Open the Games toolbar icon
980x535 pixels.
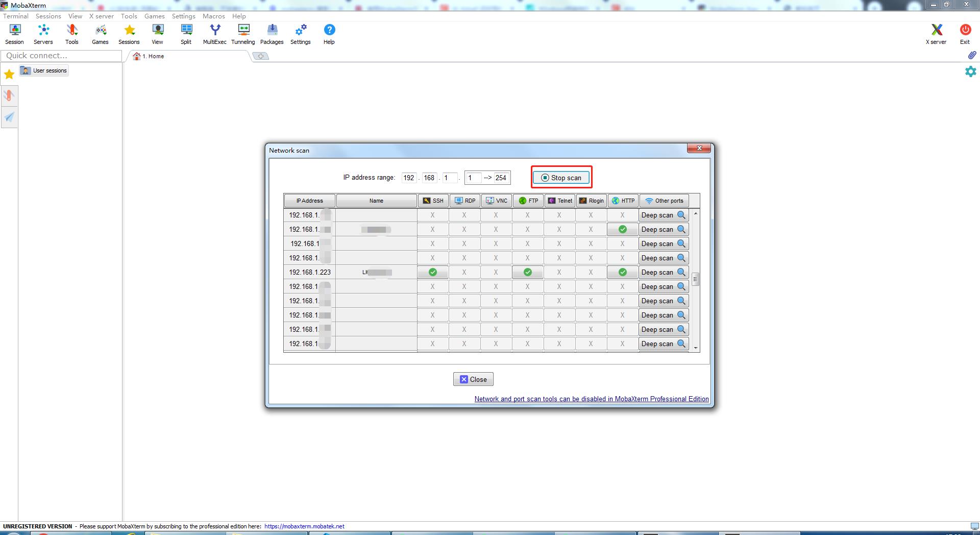pyautogui.click(x=100, y=34)
